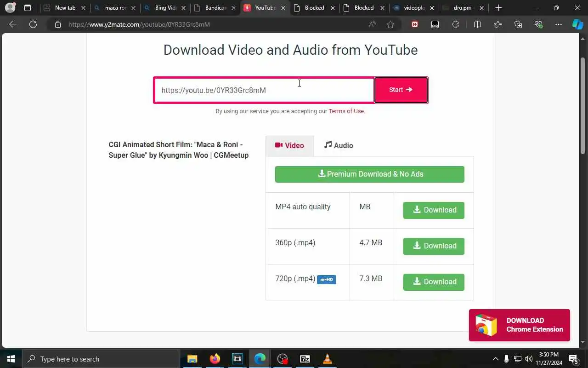This screenshot has width=588, height=368.
Task: Open the Copilot sidebar icon
Action: (x=577, y=24)
